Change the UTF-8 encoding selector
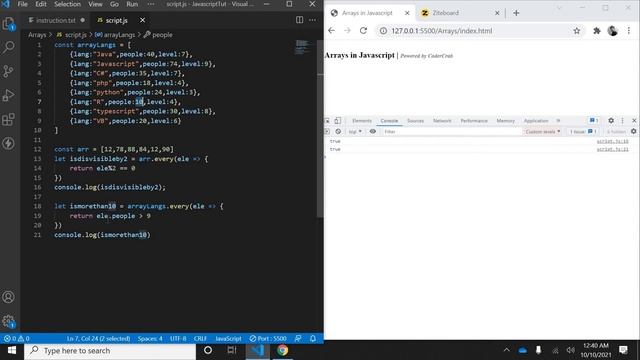The width and height of the screenshot is (640, 360). (178, 338)
